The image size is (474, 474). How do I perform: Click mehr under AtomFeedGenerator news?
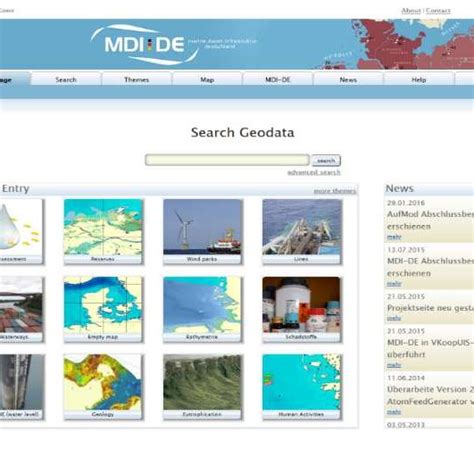point(394,412)
